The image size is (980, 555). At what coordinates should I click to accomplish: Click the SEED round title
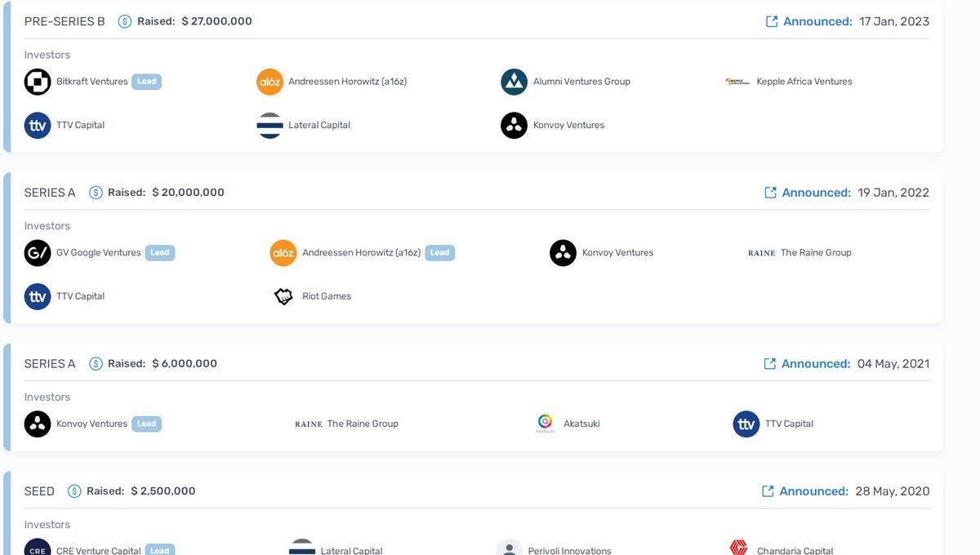click(39, 491)
